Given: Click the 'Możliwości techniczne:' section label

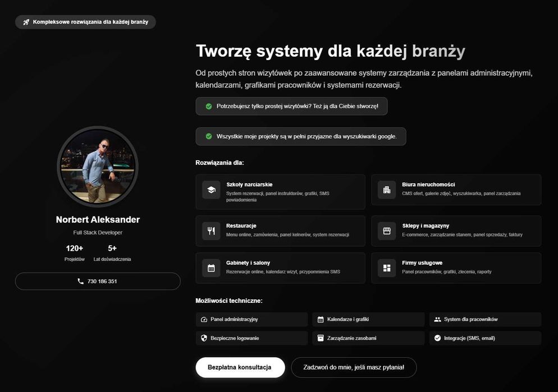Looking at the screenshot, I should 229,301.
